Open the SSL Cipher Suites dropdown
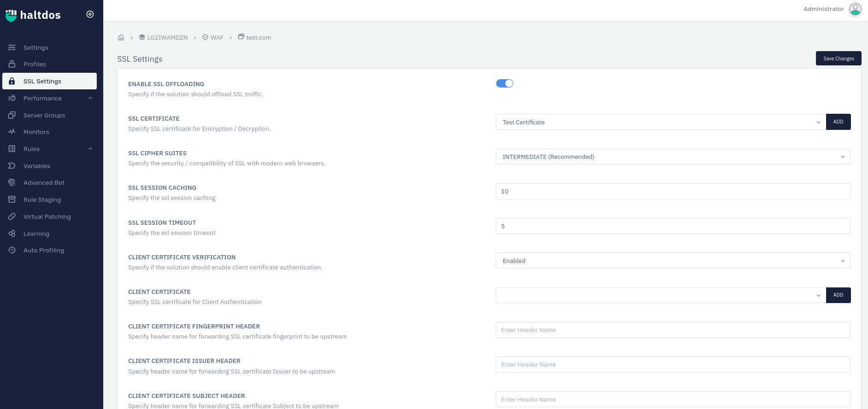Screen dimensions: 868x409 click(673, 157)
